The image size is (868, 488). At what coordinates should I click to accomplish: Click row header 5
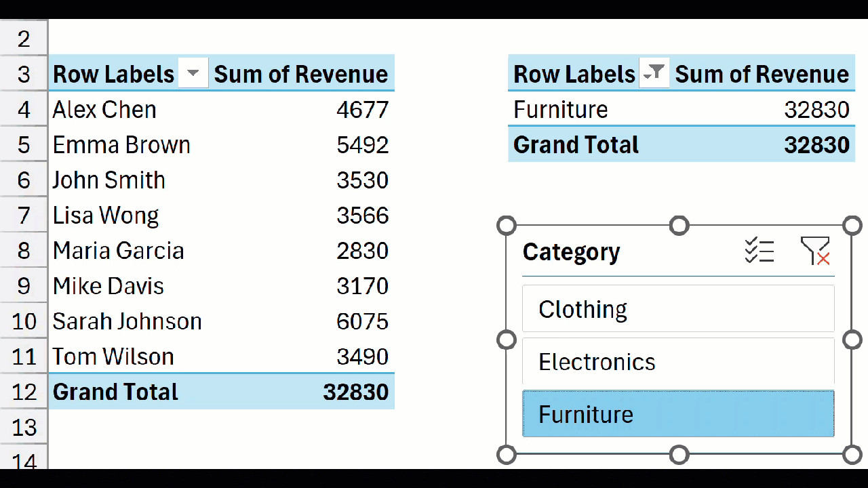(24, 144)
